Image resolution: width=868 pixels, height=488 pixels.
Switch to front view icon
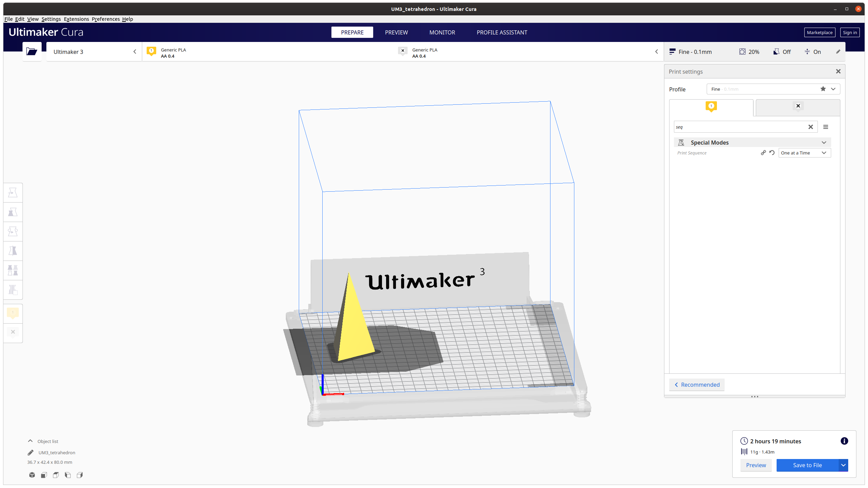pos(44,475)
